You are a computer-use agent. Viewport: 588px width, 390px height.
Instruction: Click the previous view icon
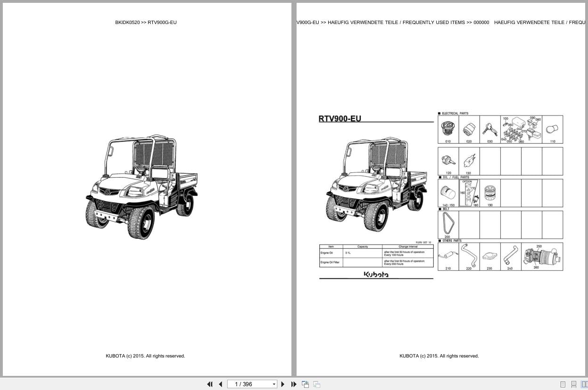pyautogui.click(x=306, y=384)
